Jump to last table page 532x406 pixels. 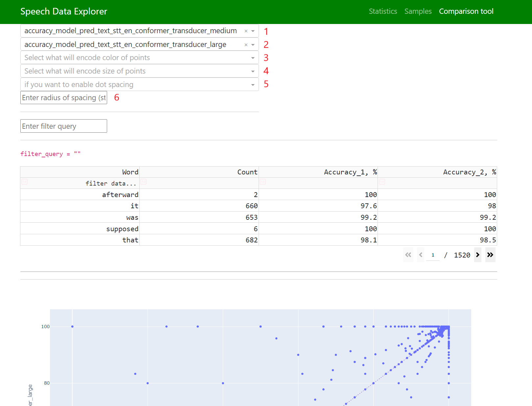[490, 255]
